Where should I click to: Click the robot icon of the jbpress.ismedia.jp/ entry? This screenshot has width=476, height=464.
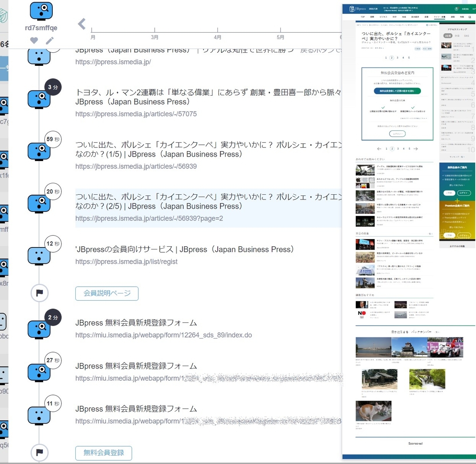tap(39, 56)
